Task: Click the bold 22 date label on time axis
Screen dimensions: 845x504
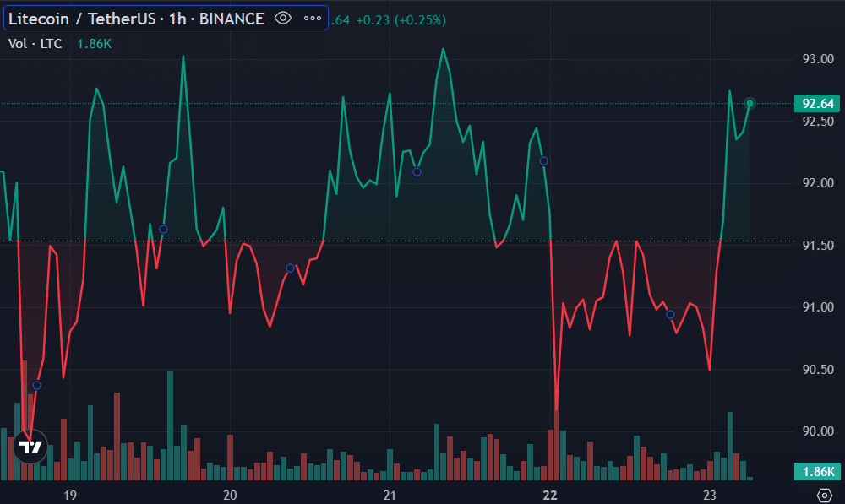Action: click(550, 496)
